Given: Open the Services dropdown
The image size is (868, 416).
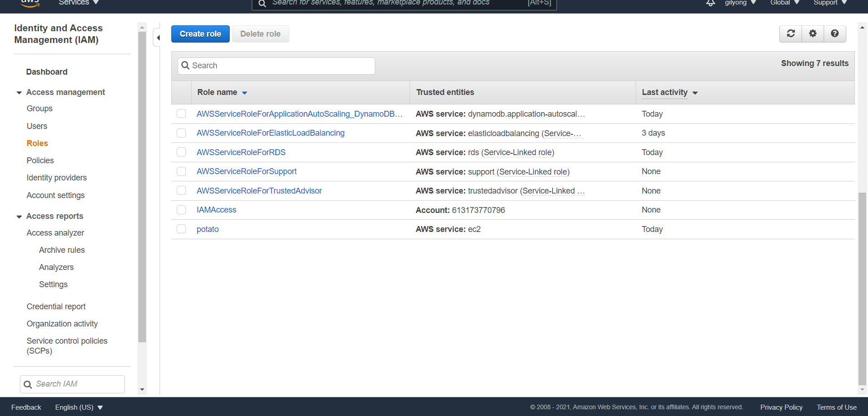Looking at the screenshot, I should coord(79,3).
